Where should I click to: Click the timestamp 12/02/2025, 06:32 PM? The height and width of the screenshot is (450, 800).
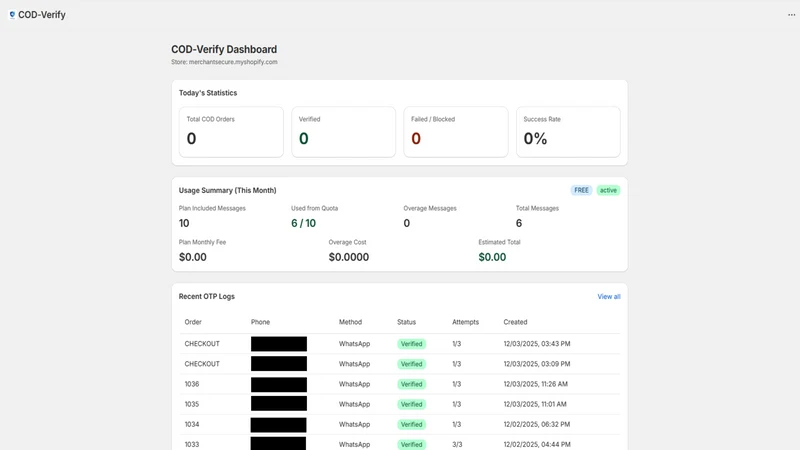(537, 424)
